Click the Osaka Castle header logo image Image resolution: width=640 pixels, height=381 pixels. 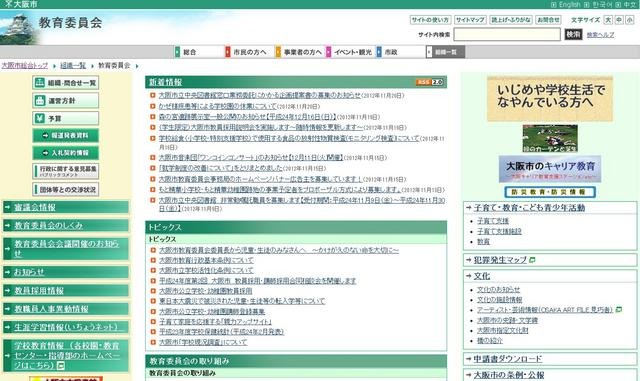(x=20, y=29)
